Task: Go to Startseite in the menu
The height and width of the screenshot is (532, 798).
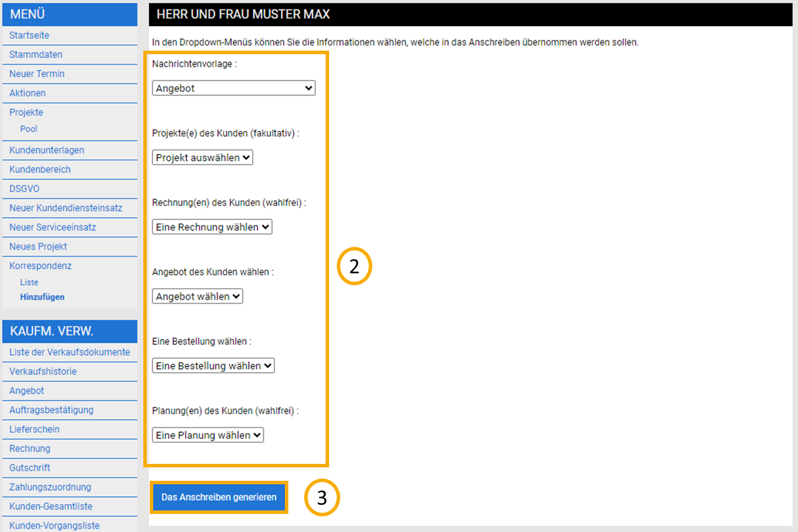Action: (29, 36)
